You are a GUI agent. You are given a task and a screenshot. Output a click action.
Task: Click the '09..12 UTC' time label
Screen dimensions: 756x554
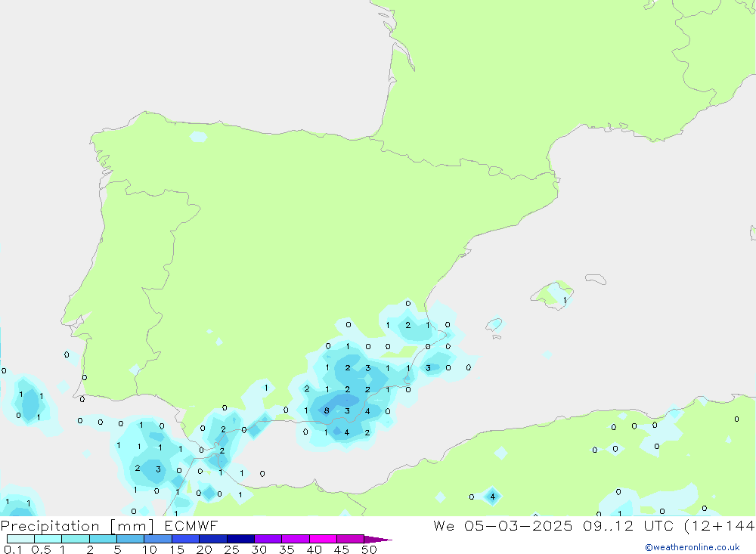click(x=627, y=525)
